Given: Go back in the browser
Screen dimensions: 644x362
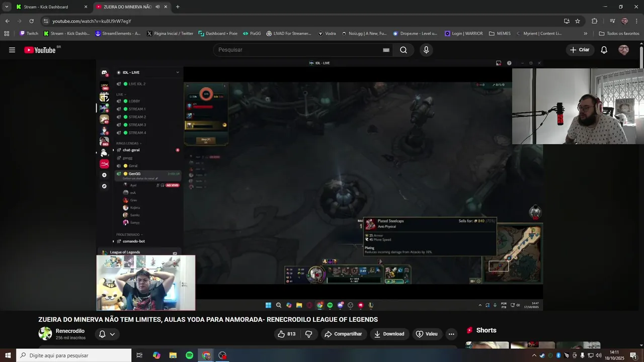Looking at the screenshot, I should pos(7,21).
